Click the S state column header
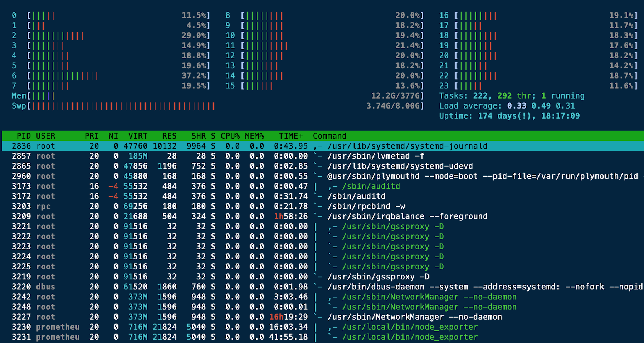644x343 pixels. pos(213,136)
